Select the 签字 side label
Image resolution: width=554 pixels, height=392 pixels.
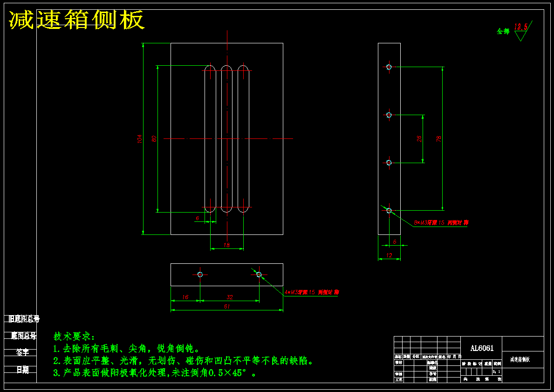click(23, 352)
